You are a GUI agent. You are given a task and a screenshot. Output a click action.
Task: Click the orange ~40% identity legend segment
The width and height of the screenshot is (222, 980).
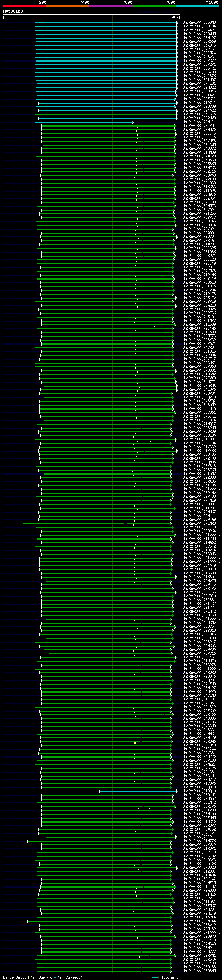click(x=68, y=6)
